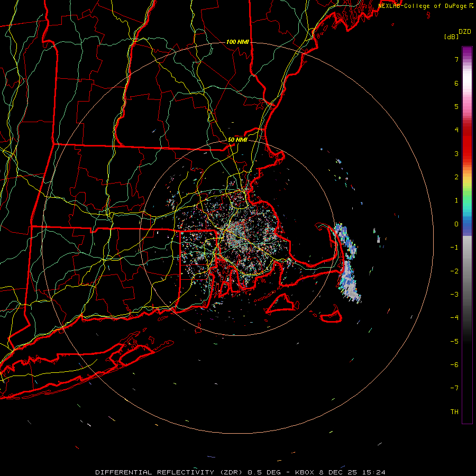Click the -1 label on the color scale
The width and height of the screenshot is (476, 476).
[454, 248]
